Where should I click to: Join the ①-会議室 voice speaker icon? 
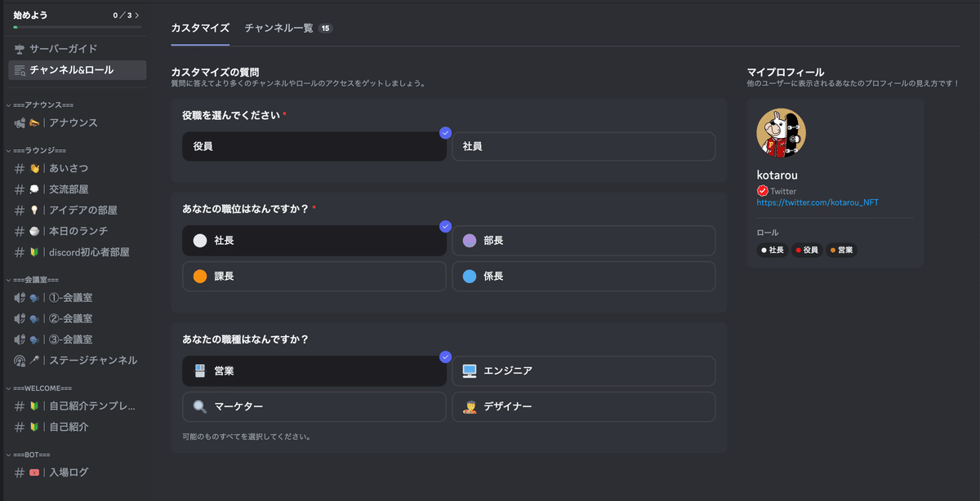click(20, 298)
